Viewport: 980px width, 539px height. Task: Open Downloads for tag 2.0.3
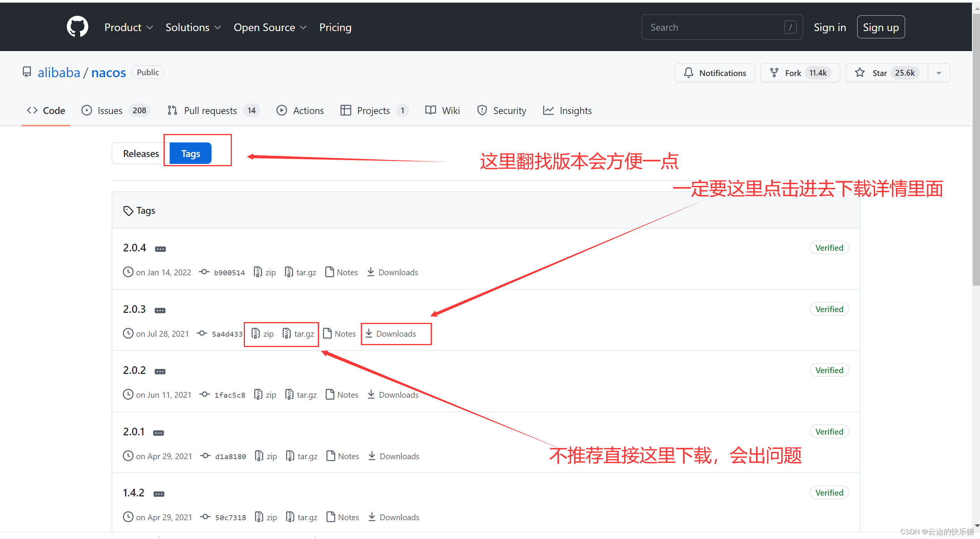coord(390,334)
